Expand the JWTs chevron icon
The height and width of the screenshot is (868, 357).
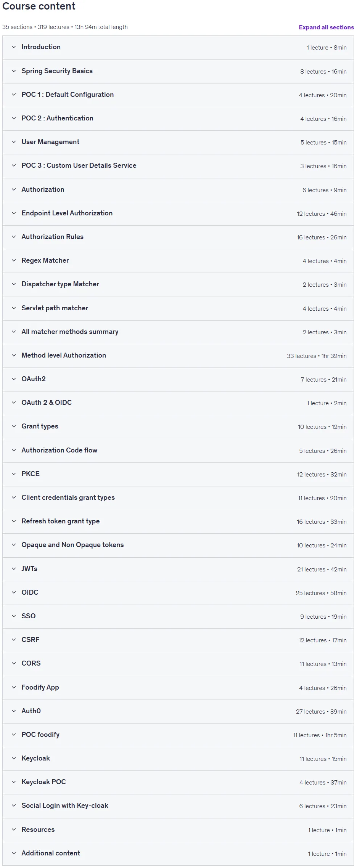click(14, 569)
